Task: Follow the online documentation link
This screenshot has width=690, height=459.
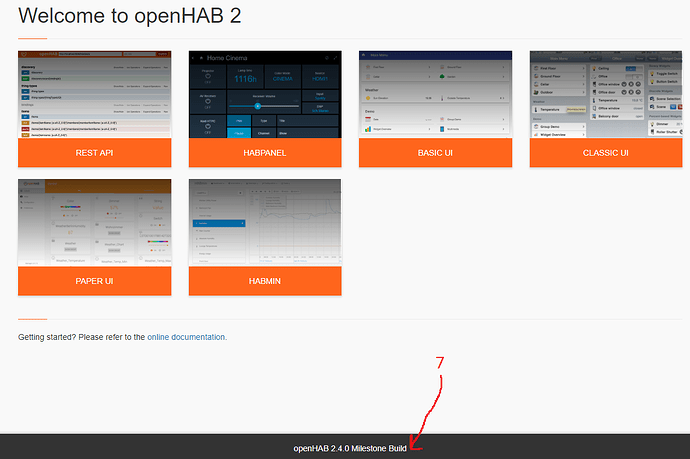Action: (x=186, y=337)
